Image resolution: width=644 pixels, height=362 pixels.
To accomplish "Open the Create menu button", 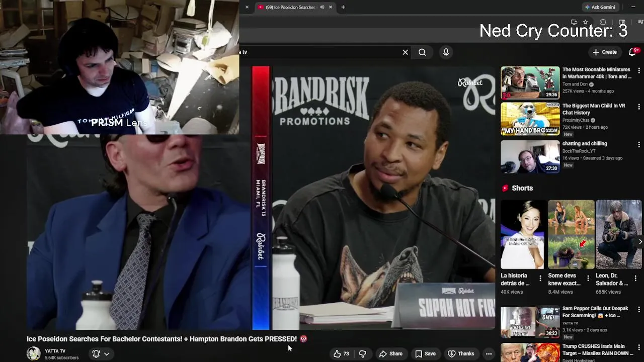I will (604, 52).
